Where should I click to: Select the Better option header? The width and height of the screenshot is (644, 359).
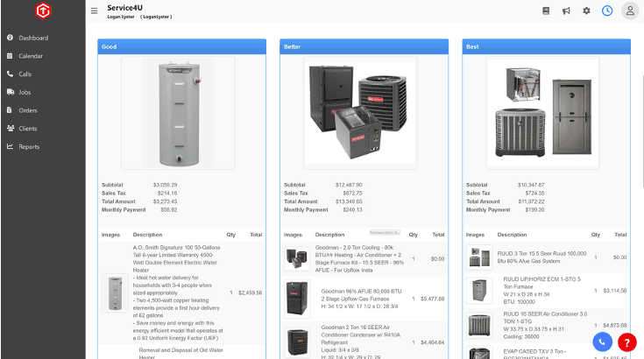[364, 46]
